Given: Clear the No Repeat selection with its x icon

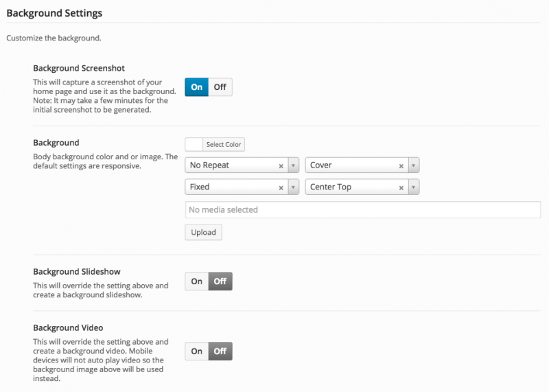Looking at the screenshot, I should pos(281,165).
